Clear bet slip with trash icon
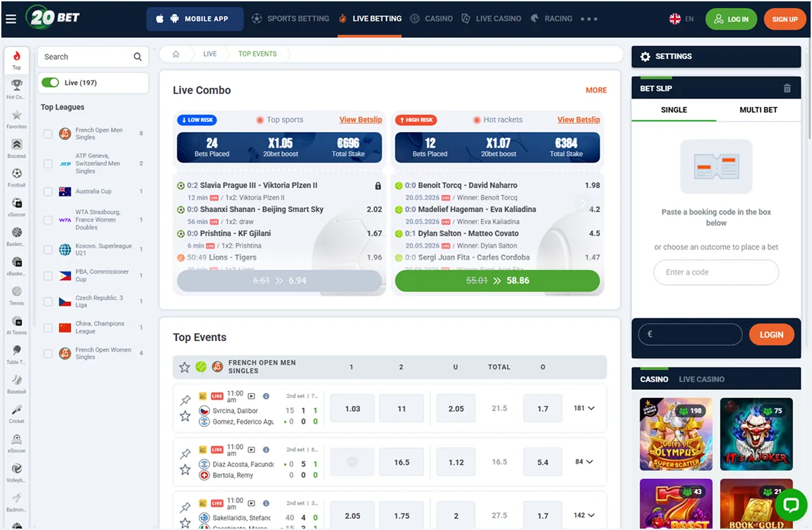The width and height of the screenshot is (812, 530). [x=786, y=89]
